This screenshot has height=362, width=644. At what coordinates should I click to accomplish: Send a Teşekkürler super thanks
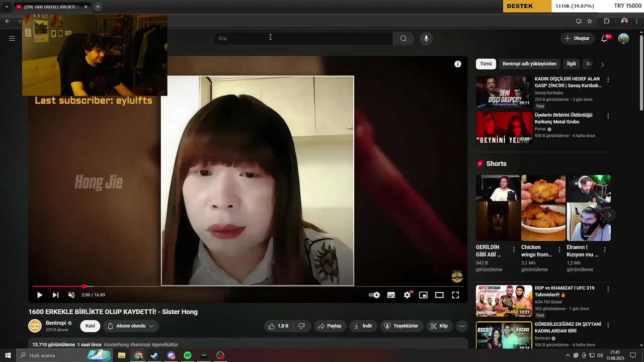[x=401, y=326]
